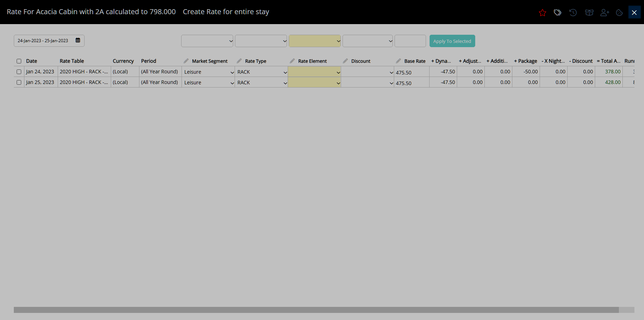Click pencil icon beside Discount header
The height and width of the screenshot is (320, 644).
(345, 61)
